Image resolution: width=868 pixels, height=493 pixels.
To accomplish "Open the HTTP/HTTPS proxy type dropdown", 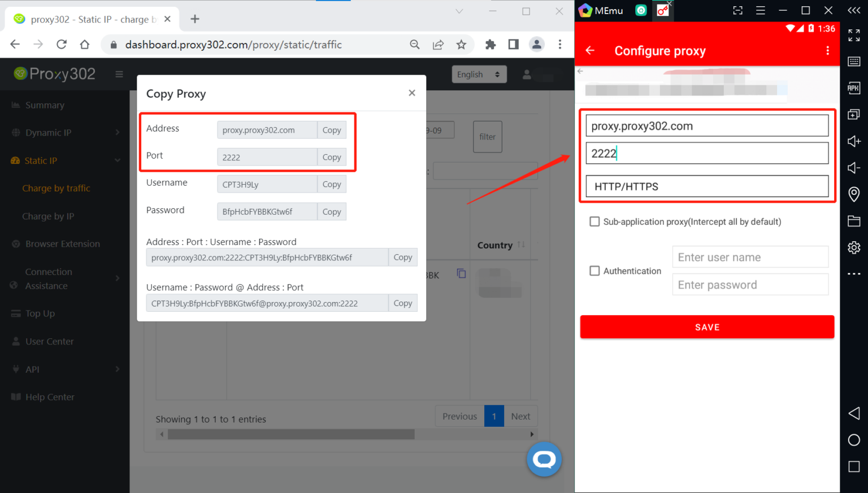I will [x=707, y=186].
